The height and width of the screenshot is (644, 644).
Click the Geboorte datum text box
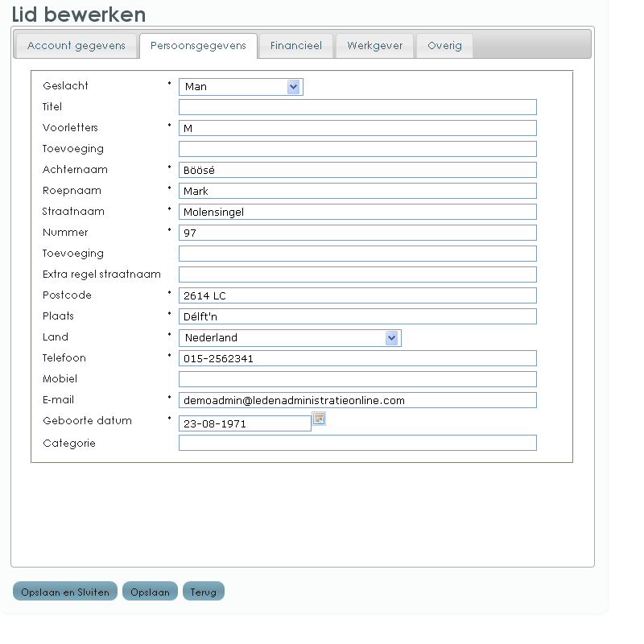(244, 423)
